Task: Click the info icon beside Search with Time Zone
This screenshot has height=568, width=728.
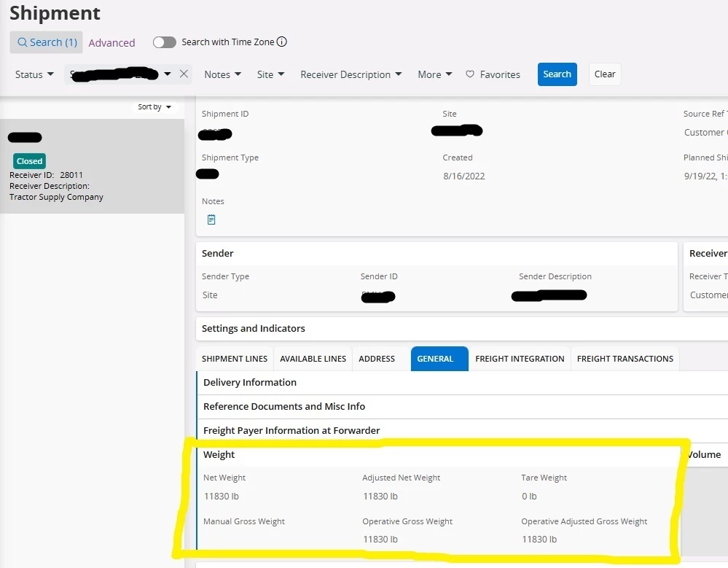Action: point(282,42)
